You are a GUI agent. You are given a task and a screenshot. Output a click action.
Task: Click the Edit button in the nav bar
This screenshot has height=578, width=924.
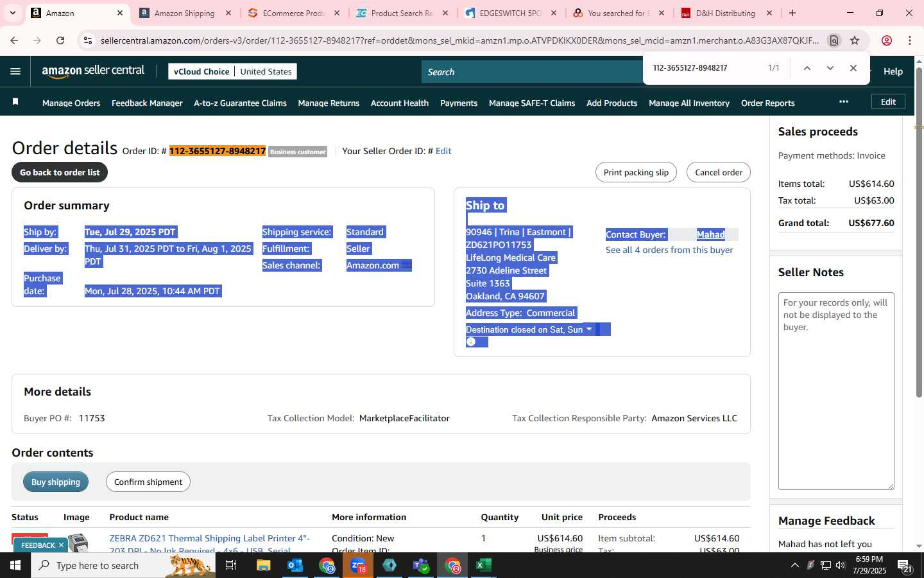pyautogui.click(x=888, y=101)
